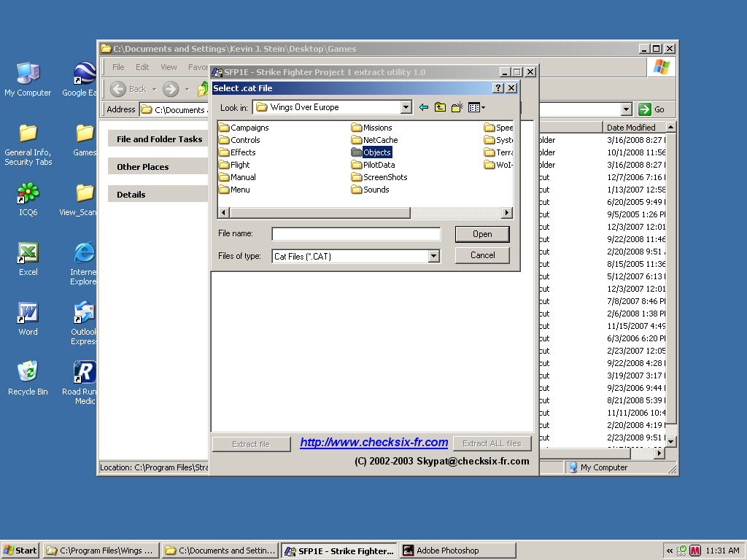Open the File menu in Explorer
This screenshot has height=560, width=747.
(x=118, y=67)
